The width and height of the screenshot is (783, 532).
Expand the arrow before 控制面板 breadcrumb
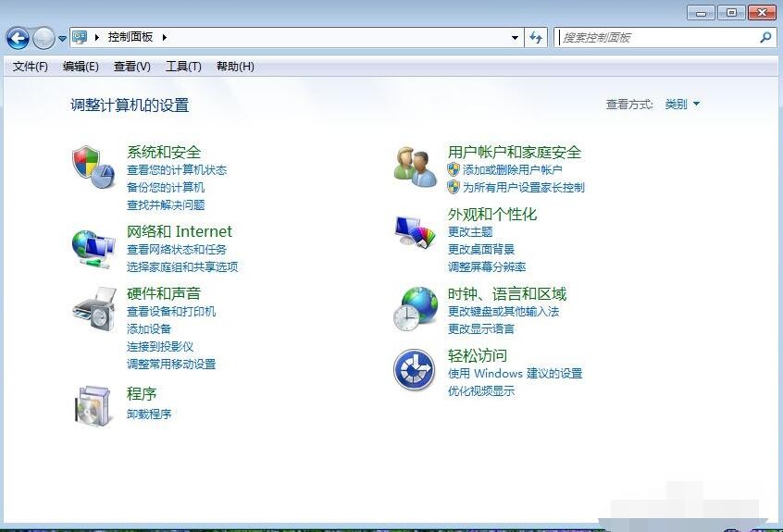[x=97, y=37]
